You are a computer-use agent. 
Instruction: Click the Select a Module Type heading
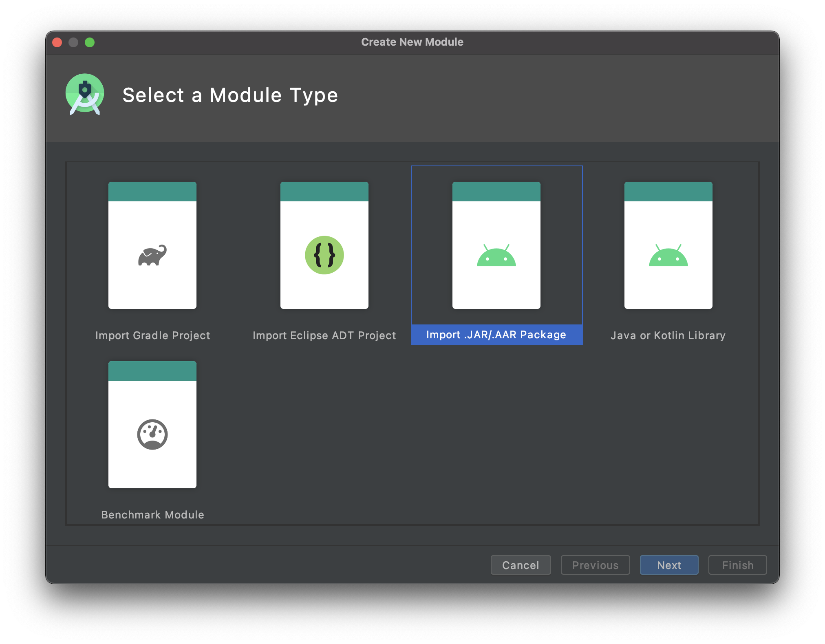230,95
